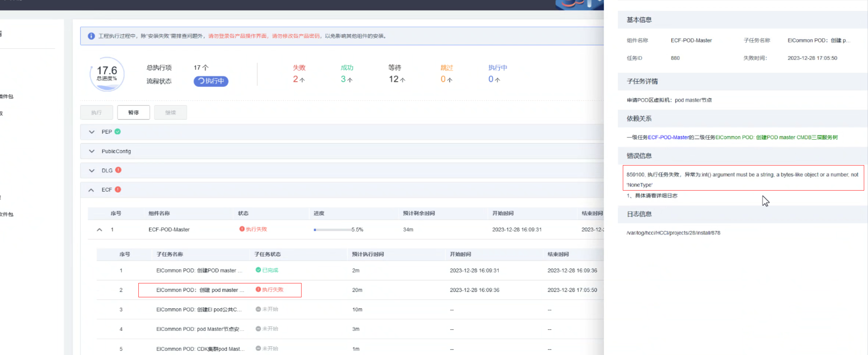Click the log path /var/log/hcci/HCCI/projects/28/install/878
The height and width of the screenshot is (355, 868).
click(x=673, y=233)
